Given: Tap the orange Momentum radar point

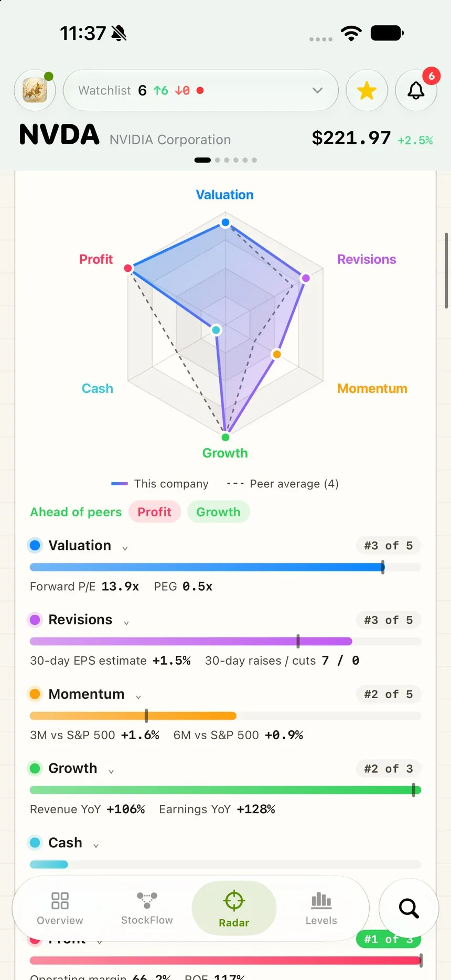Looking at the screenshot, I should click(276, 355).
